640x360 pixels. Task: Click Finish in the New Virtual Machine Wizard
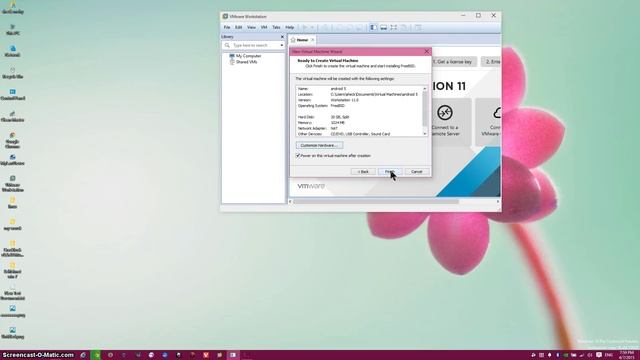pos(390,171)
